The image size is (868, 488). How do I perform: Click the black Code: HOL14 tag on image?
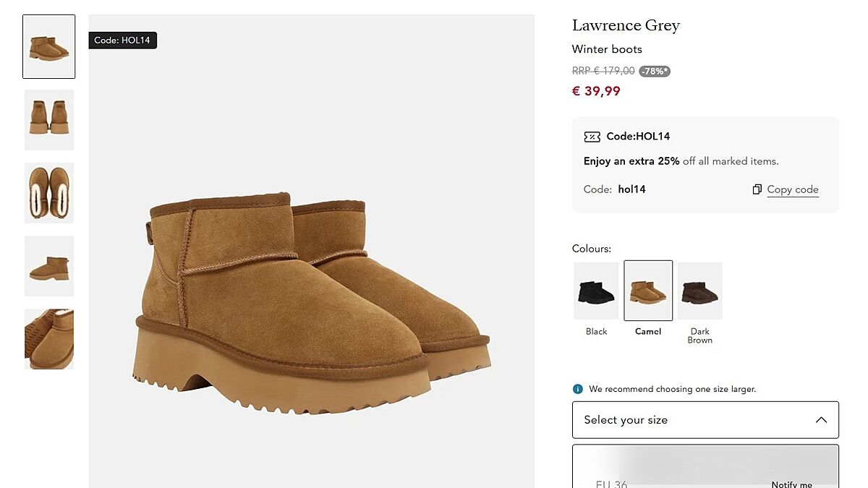pyautogui.click(x=122, y=40)
